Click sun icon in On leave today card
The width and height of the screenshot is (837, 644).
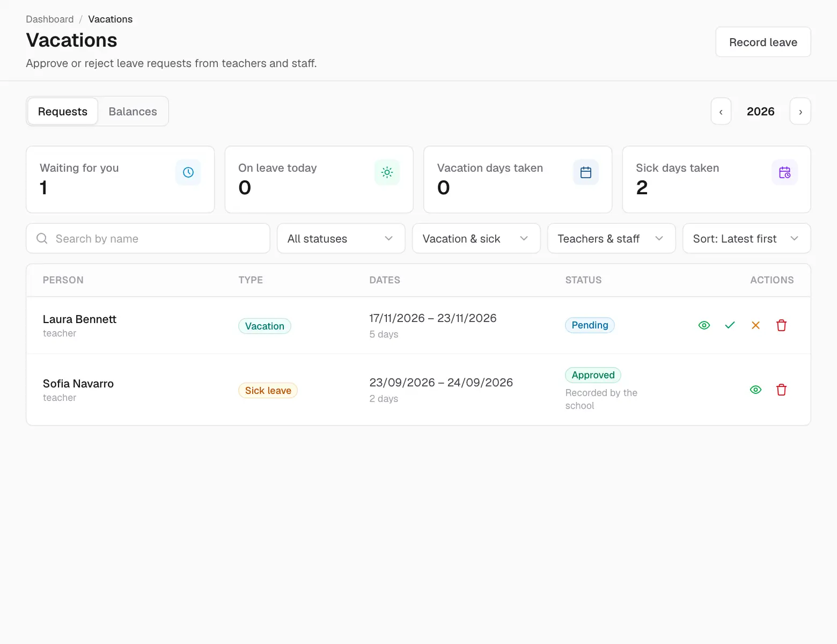point(387,172)
